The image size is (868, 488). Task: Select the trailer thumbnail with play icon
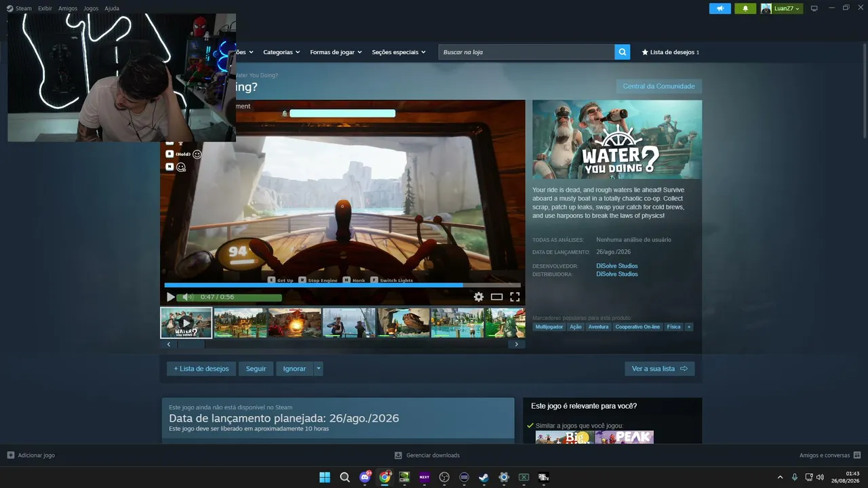186,323
